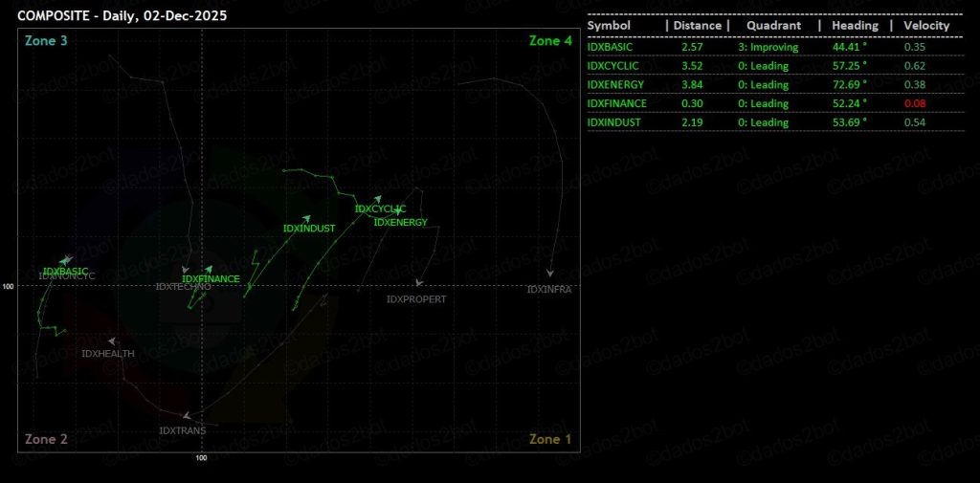The height and width of the screenshot is (483, 980).
Task: Click the IDXPROPERT arrowhead marker
Action: click(x=419, y=283)
